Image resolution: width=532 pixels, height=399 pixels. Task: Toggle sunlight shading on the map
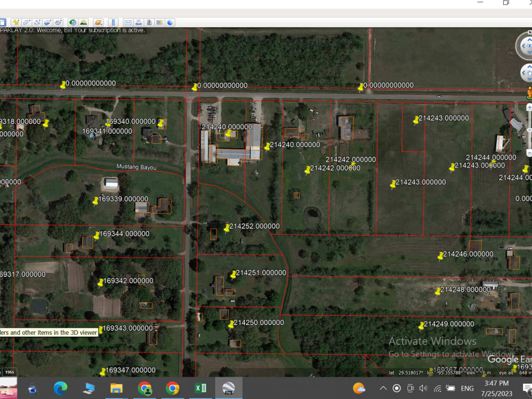pos(83,22)
